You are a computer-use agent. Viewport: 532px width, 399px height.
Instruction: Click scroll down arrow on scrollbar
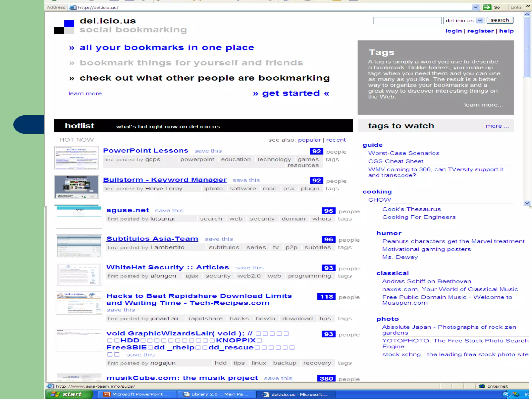(x=527, y=203)
